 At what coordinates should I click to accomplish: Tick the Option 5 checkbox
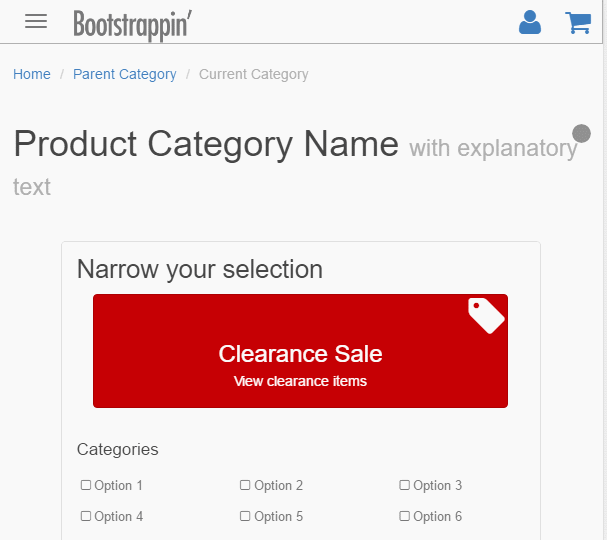[x=245, y=516]
